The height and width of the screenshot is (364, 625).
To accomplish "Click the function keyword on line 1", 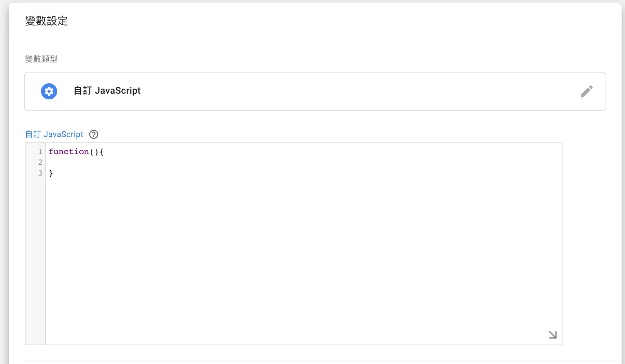I will tap(69, 152).
